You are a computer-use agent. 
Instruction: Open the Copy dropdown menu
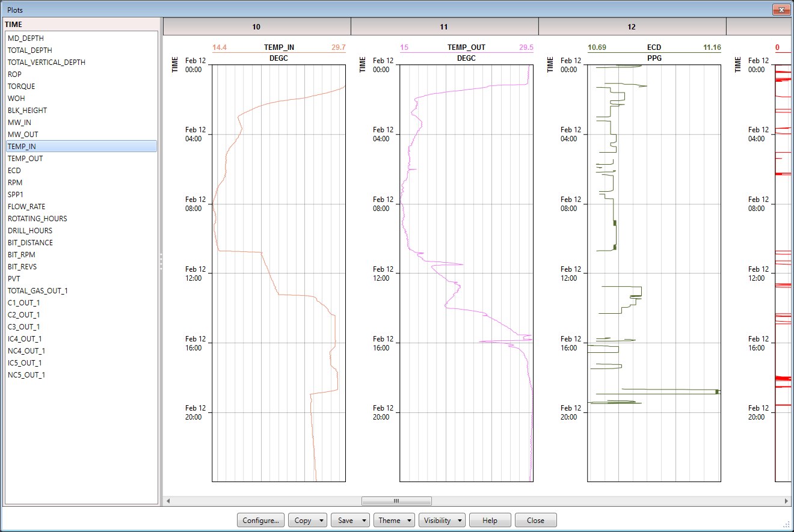click(x=307, y=520)
